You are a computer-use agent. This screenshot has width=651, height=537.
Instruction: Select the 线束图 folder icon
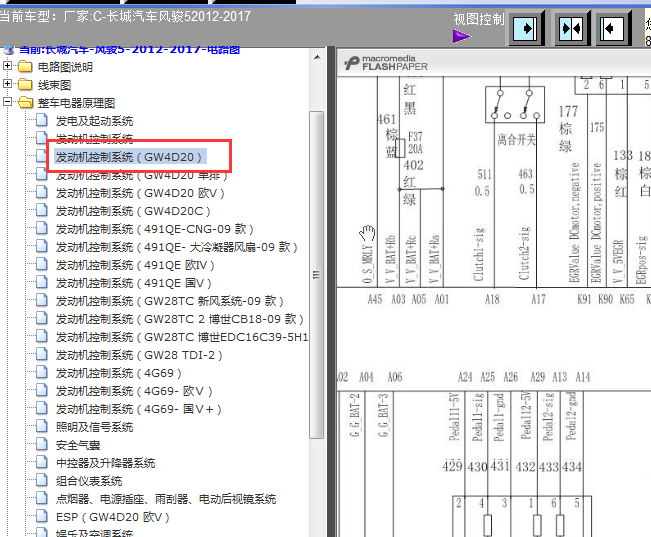[x=25, y=85]
